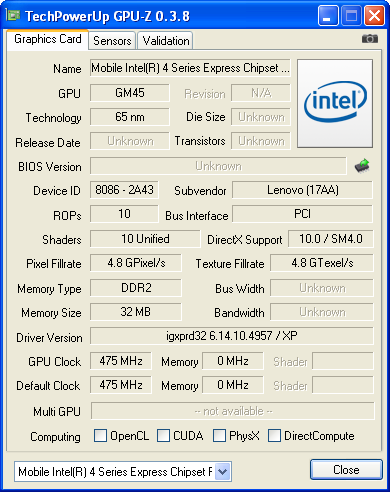Click the Transistors Unknown field

[x=261, y=141]
